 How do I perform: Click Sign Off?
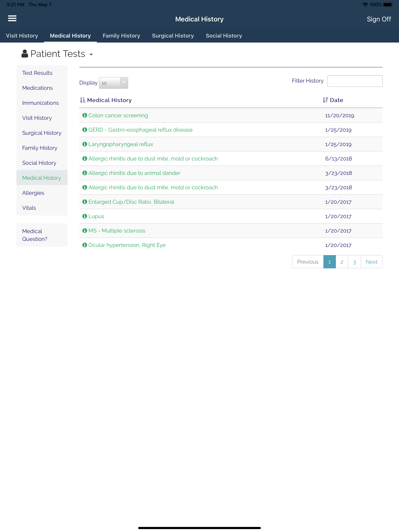379,19
